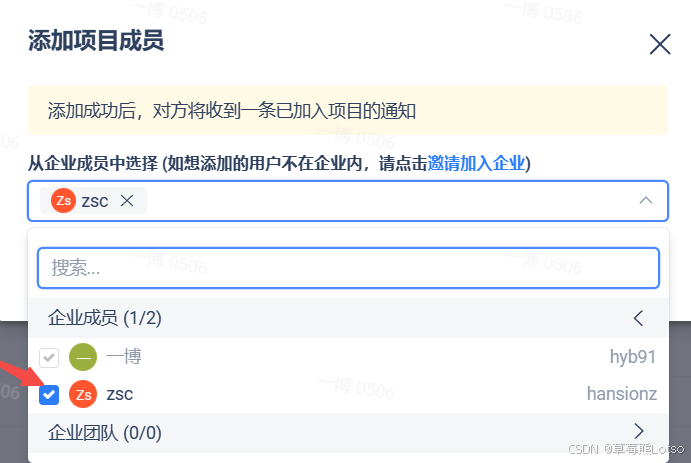Image resolution: width=691 pixels, height=463 pixels.
Task: Click the Zs avatar in the selected tag
Action: 64,200
